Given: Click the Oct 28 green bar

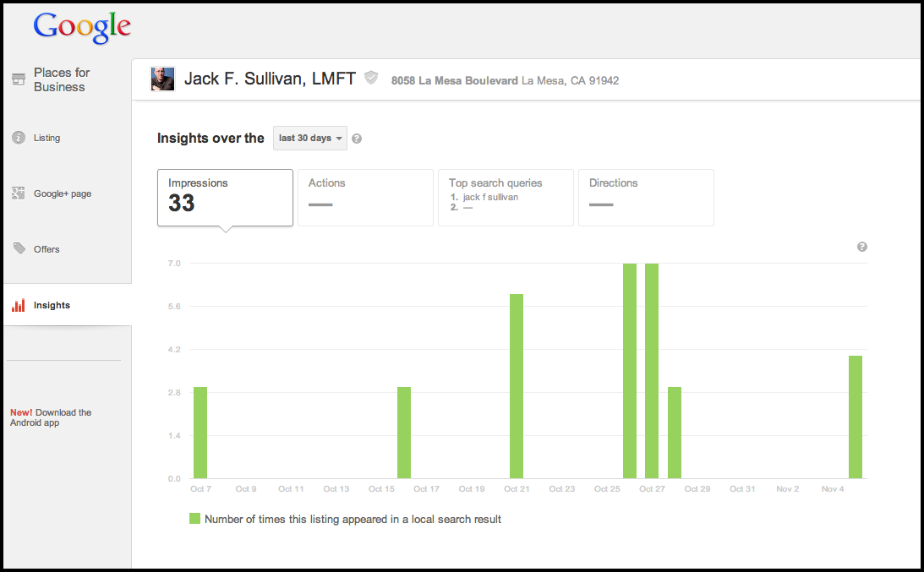Looking at the screenshot, I should [675, 433].
